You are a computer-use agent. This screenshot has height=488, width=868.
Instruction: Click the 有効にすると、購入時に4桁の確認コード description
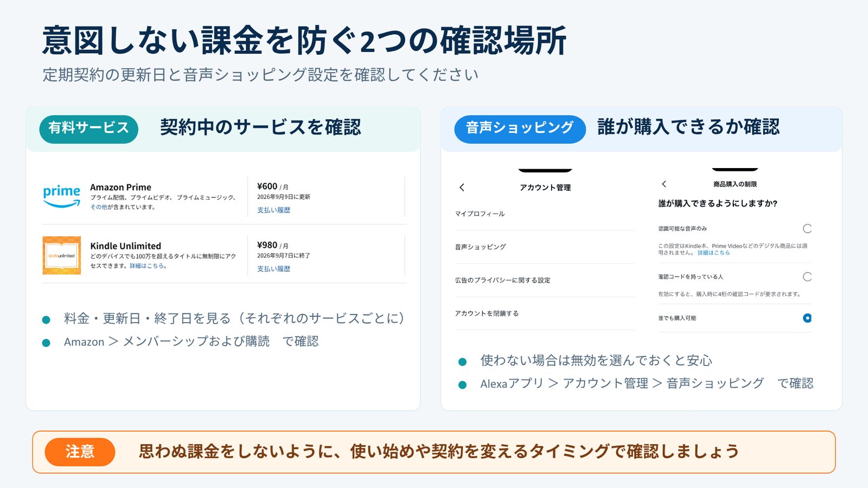[x=730, y=294]
